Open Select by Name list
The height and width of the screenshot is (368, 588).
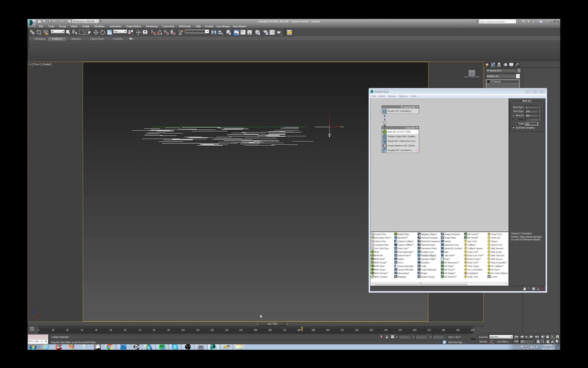tap(75, 32)
